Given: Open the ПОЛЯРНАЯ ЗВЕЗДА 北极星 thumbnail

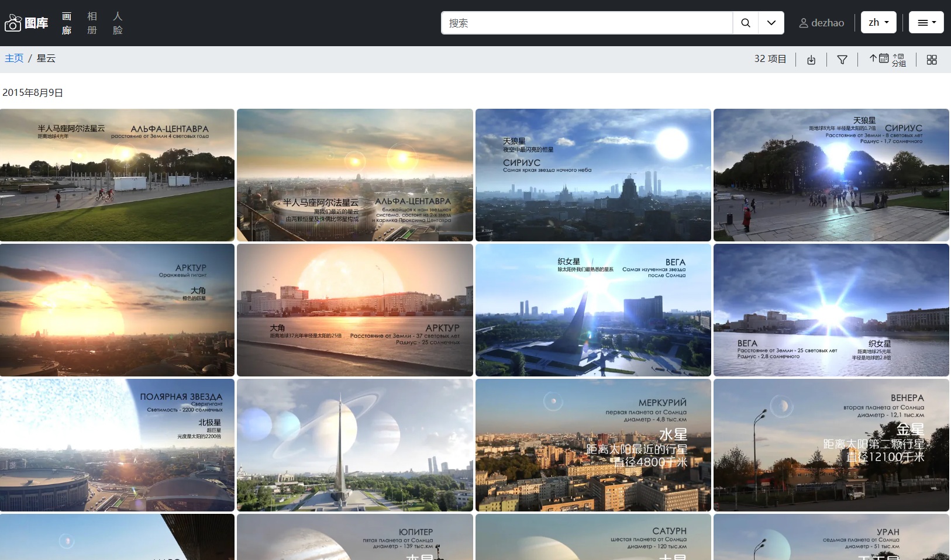Looking at the screenshot, I should 117,445.
